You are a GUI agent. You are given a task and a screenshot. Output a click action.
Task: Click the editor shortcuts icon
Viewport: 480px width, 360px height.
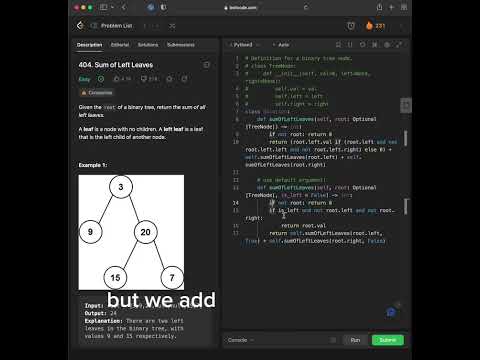pos(375,45)
